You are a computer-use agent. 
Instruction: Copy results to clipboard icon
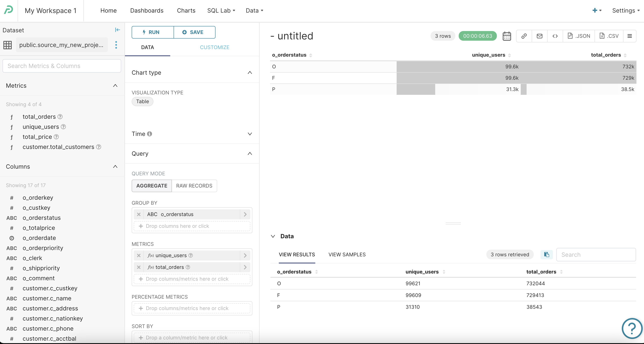547,254
